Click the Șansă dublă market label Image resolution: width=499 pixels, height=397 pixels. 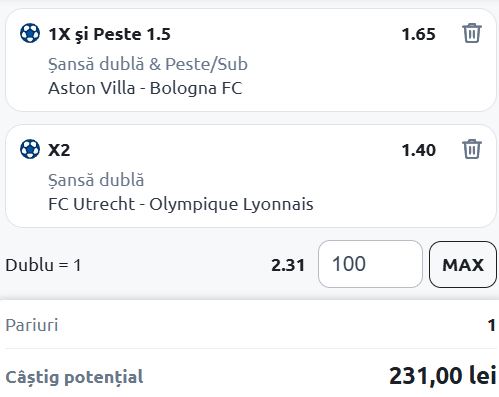click(96, 180)
